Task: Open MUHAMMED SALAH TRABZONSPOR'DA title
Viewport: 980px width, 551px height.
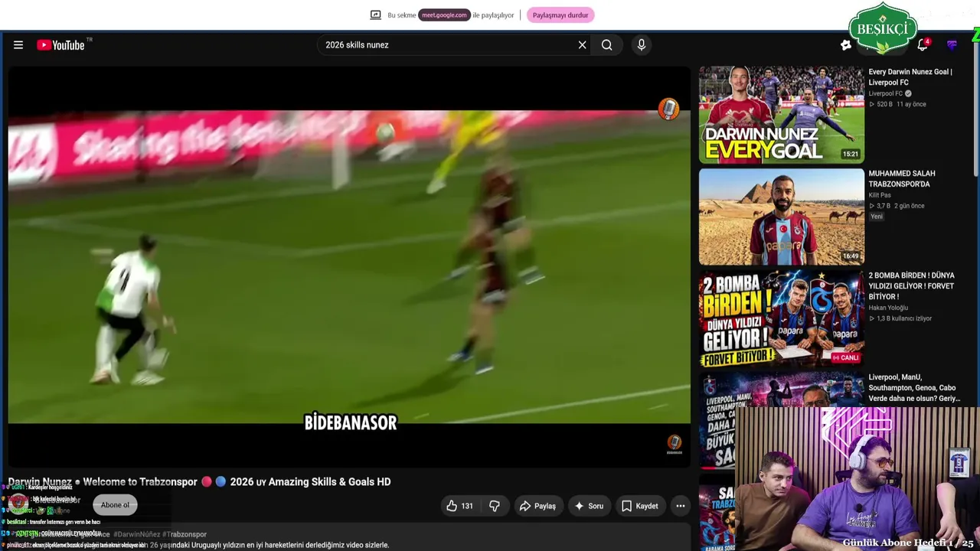Action: coord(902,179)
